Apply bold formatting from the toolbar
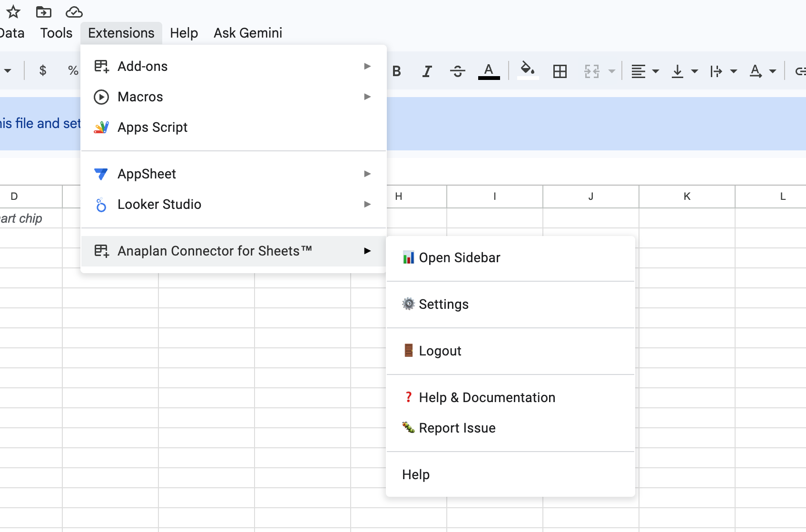Viewport: 806px width, 532px height. tap(396, 71)
